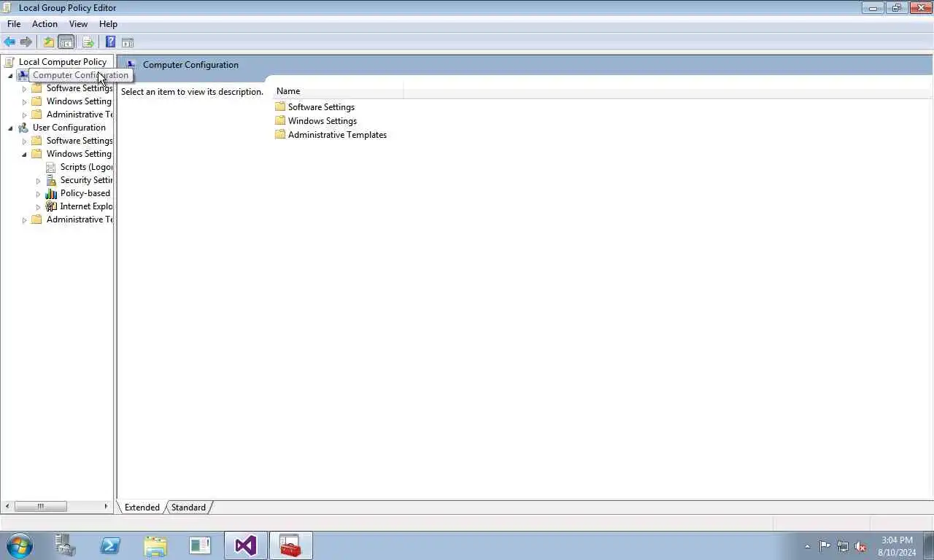Click the Up One Level folder icon

tap(49, 42)
